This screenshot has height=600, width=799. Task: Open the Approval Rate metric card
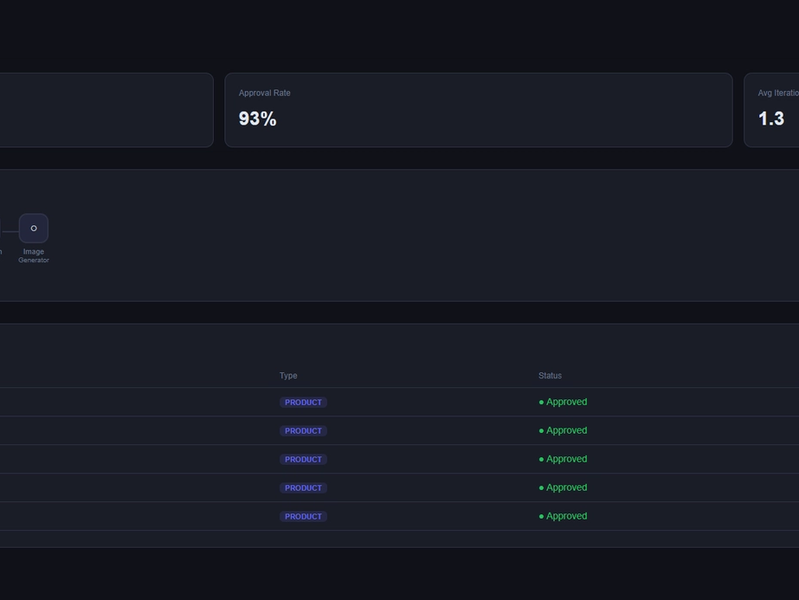[x=478, y=110]
